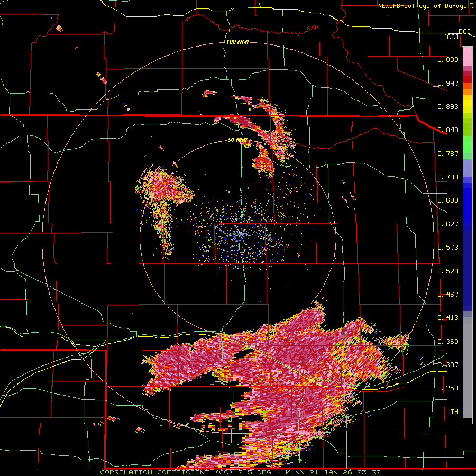The image size is (476, 476).
Task: Click the 100 NMI range ring label
Action: (237, 42)
